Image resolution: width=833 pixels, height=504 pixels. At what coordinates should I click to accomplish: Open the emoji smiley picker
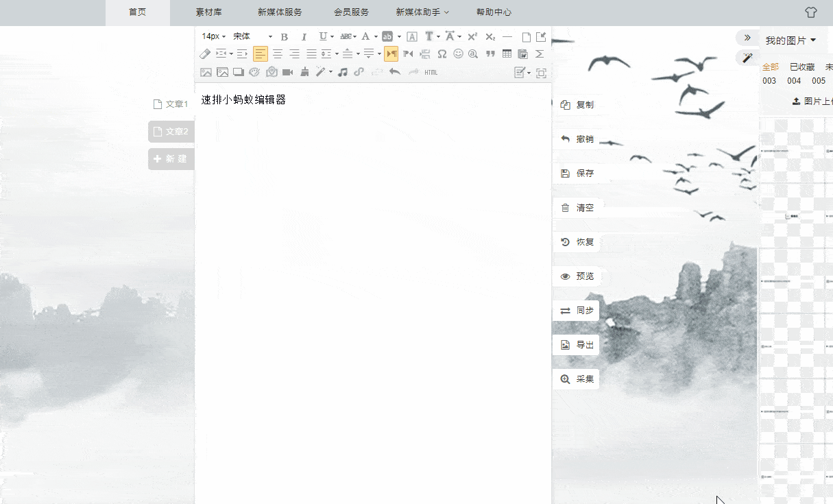point(458,53)
